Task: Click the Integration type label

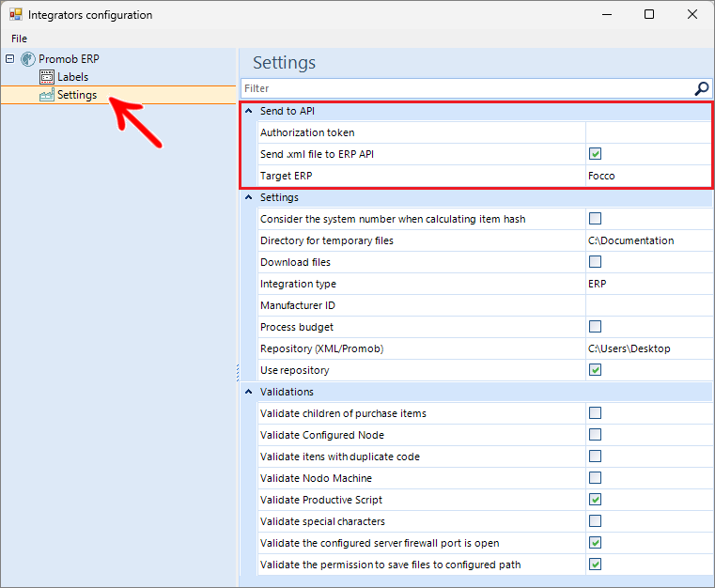Action: tap(298, 284)
